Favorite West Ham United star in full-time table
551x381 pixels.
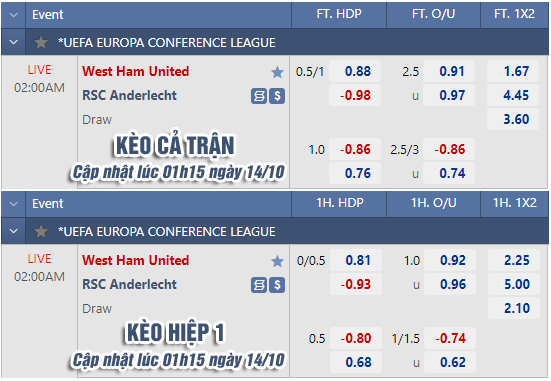(x=277, y=72)
